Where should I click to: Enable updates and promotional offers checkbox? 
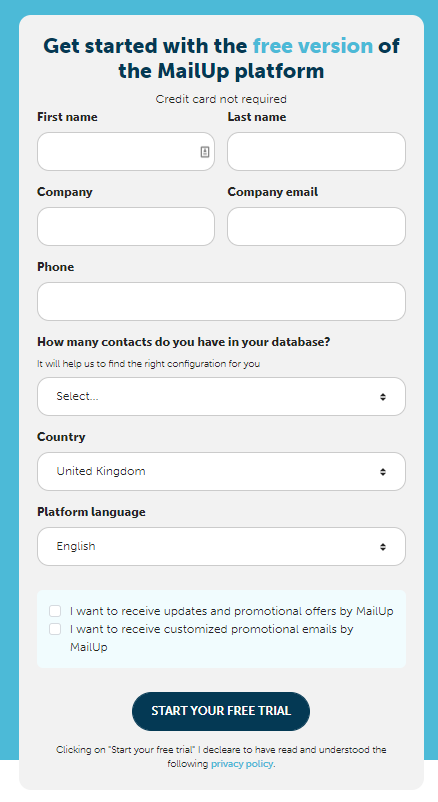coord(55,611)
